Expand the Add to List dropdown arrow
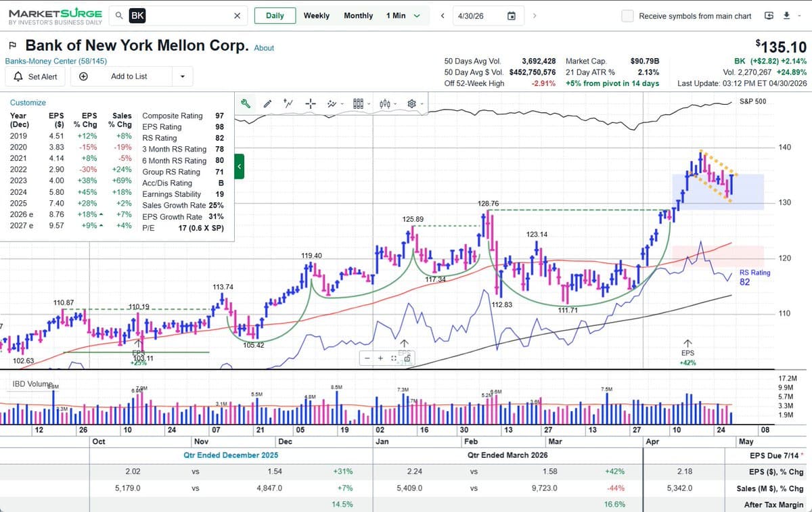Viewport: 812px width, 512px height. (182, 76)
